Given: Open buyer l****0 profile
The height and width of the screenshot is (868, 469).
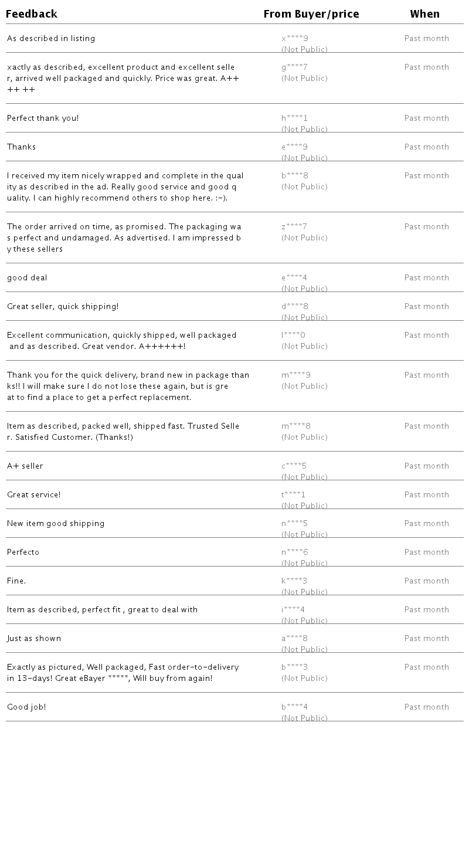Looking at the screenshot, I should [293, 335].
